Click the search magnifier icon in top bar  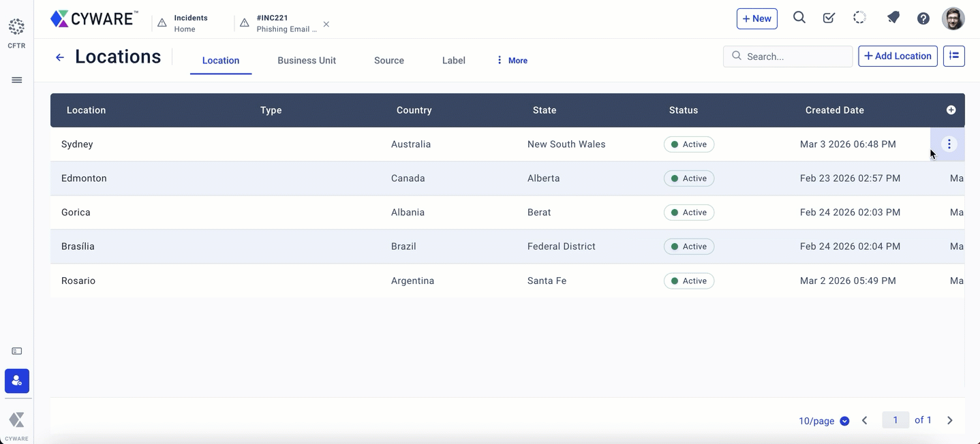coord(799,18)
